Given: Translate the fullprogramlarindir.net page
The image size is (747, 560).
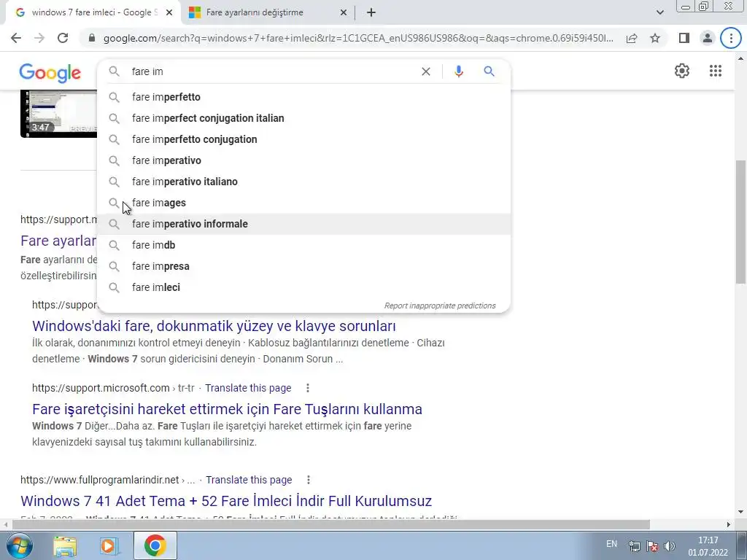Looking at the screenshot, I should point(249,480).
